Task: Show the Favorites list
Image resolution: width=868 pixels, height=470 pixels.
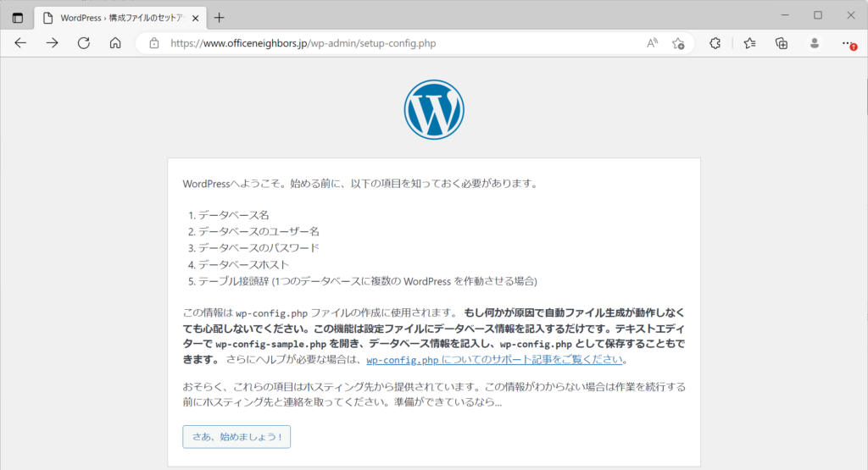Action: pyautogui.click(x=749, y=43)
